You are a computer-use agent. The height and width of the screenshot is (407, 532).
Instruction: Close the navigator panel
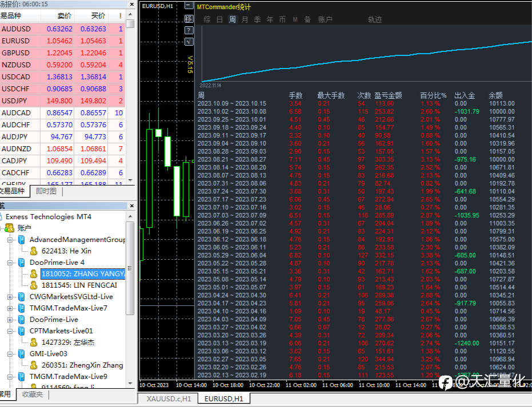[132, 205]
